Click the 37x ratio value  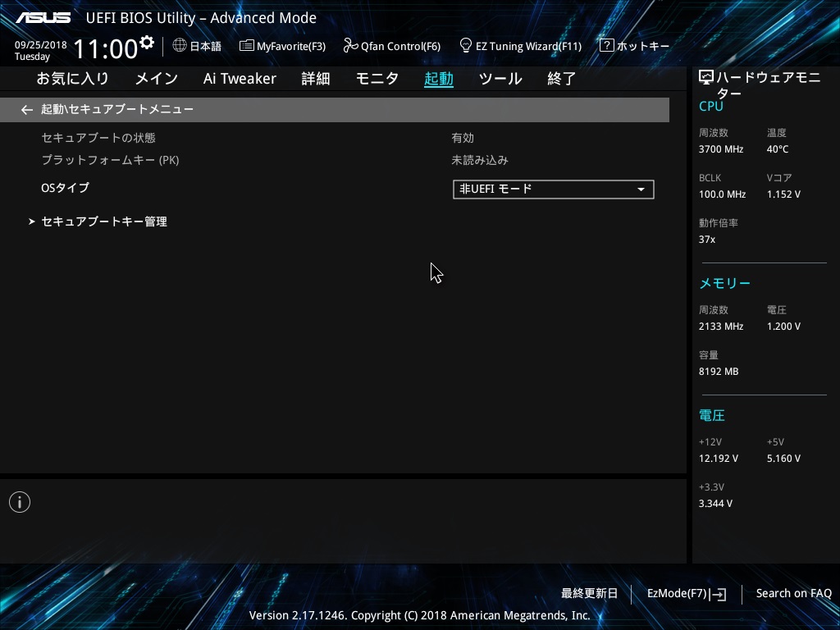pos(706,240)
